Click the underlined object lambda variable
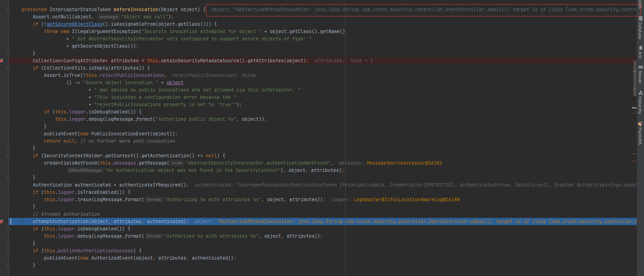This screenshot has width=644, height=276. pyautogui.click(x=175, y=82)
